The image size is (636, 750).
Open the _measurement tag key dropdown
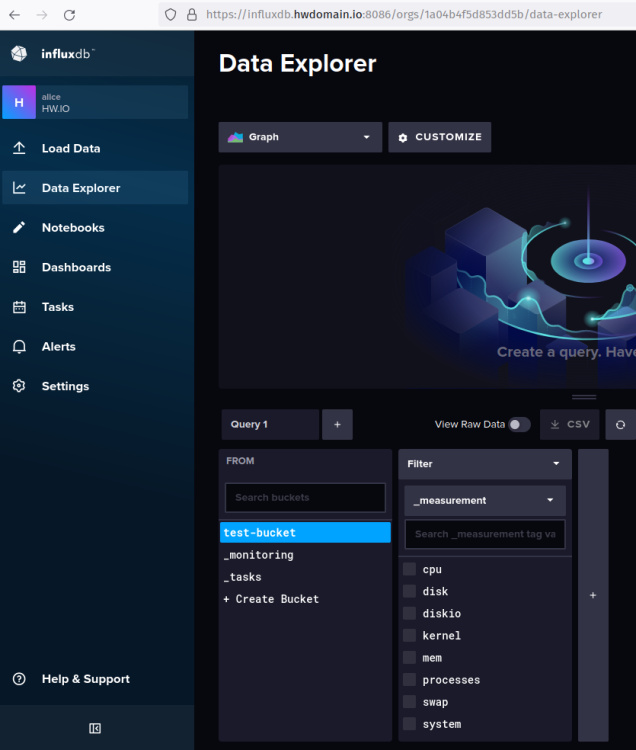click(x=485, y=500)
